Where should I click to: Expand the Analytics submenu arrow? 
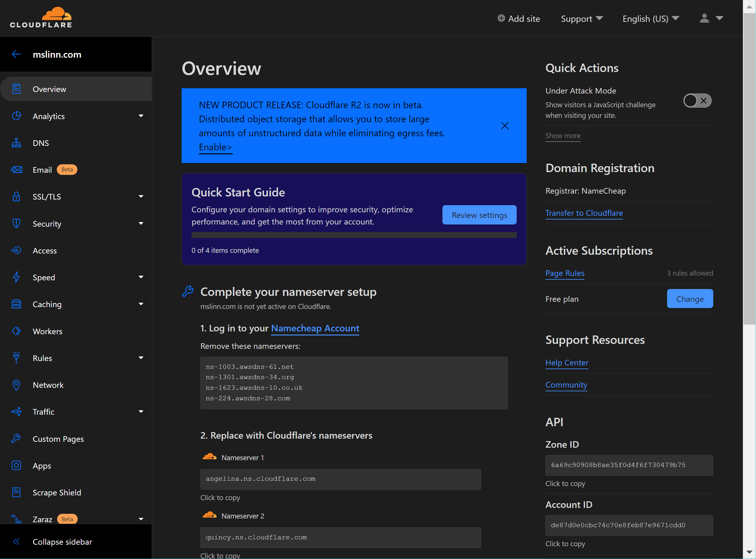pyautogui.click(x=141, y=116)
